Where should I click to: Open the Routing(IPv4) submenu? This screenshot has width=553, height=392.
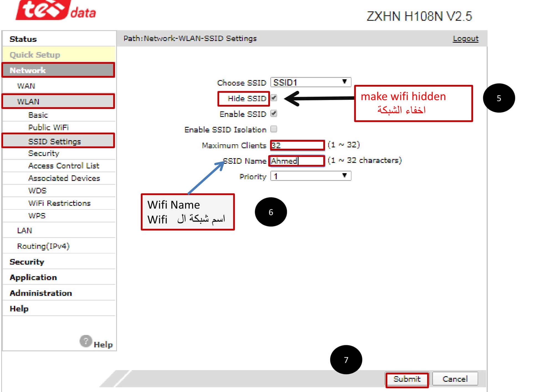tap(59, 246)
